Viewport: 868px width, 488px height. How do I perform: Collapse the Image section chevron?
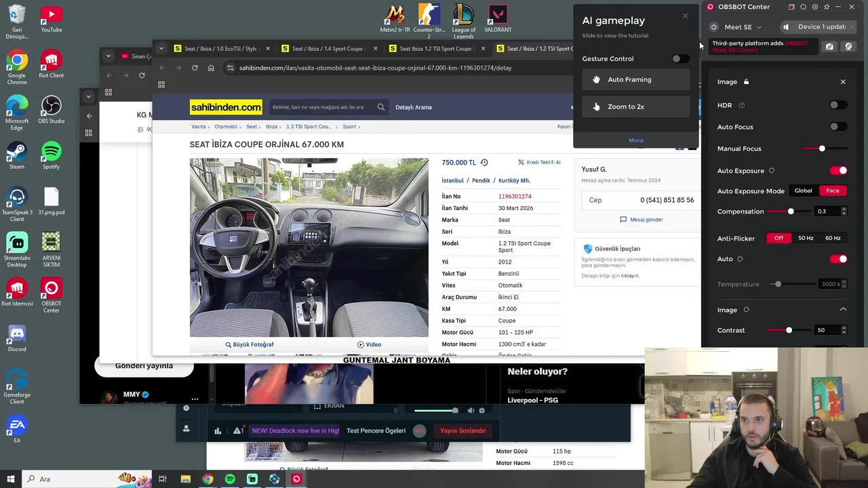843,310
